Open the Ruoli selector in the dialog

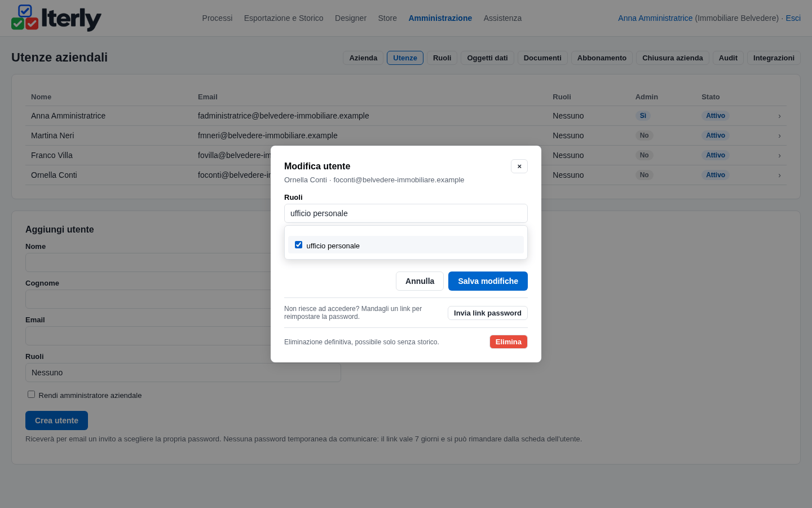point(406,213)
